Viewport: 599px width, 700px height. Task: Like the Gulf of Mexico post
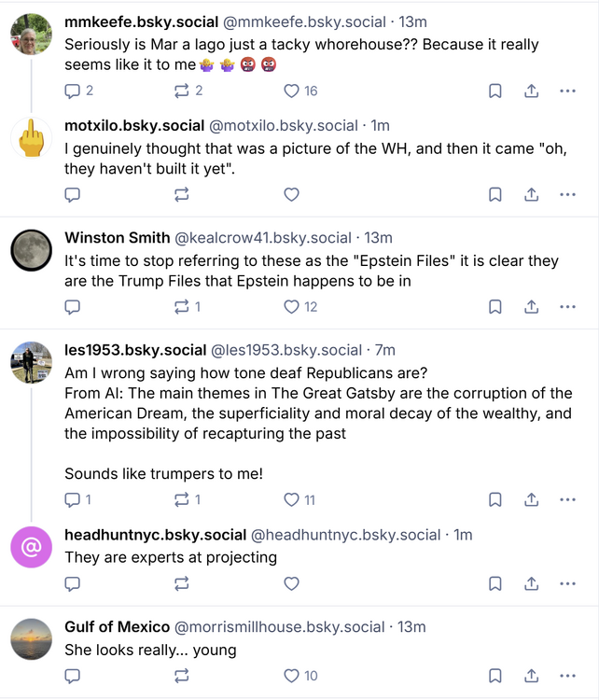pyautogui.click(x=291, y=676)
